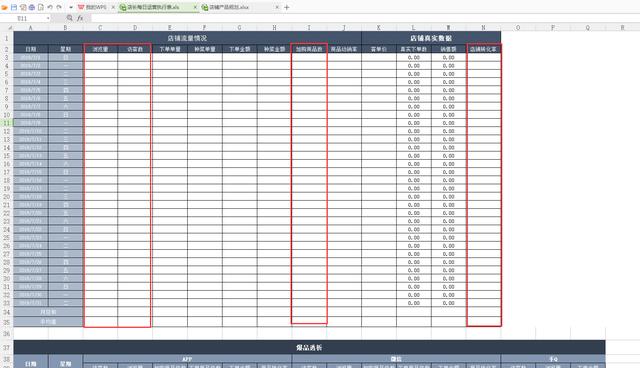The image size is (640, 368).
Task: Expand the quick access toolbar dropdown arrow
Action: (71, 7)
